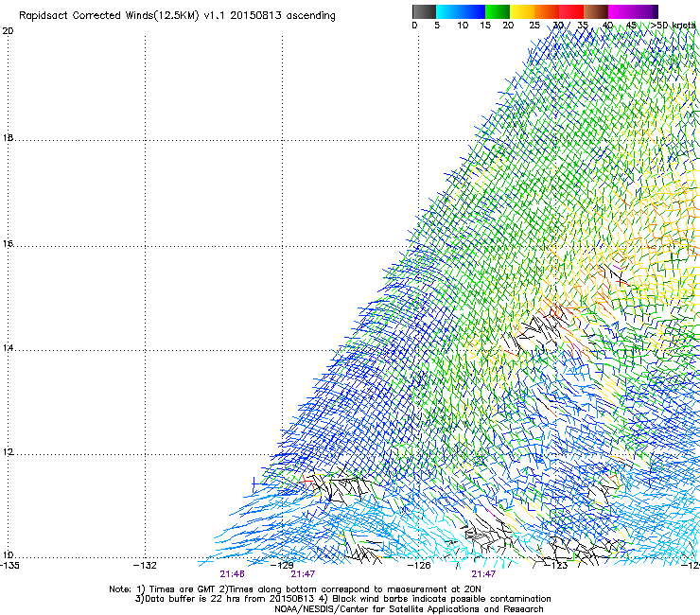Select the blue 10-15 knots legend swatch
Viewport: 700px width, 615px height.
472,11
